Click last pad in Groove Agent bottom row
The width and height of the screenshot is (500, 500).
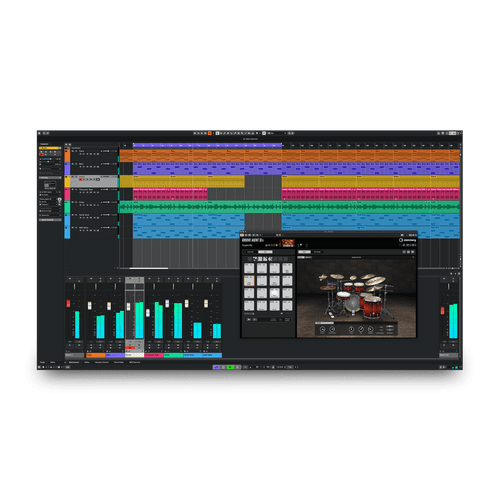(287, 306)
